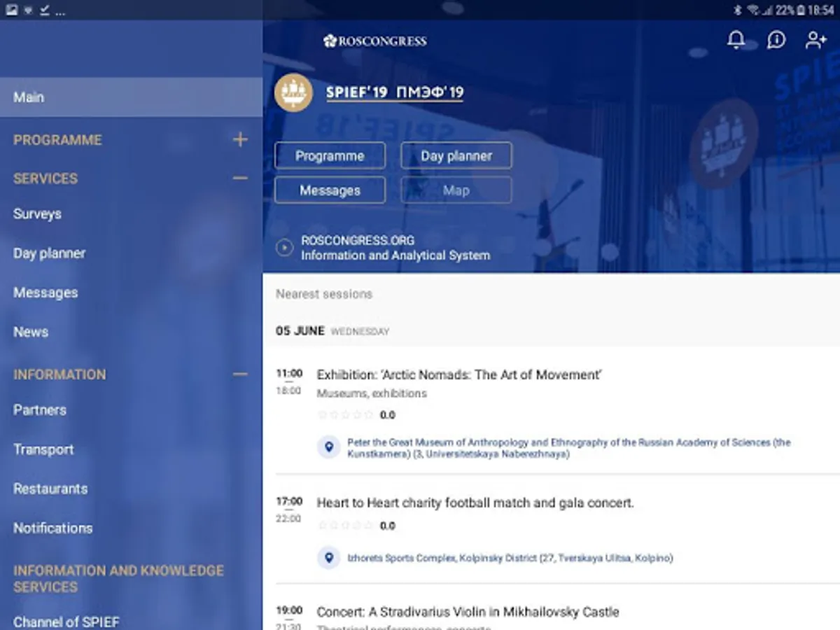This screenshot has height=630, width=840.
Task: Tap the Wi-Fi status bar icon
Action: pos(753,10)
